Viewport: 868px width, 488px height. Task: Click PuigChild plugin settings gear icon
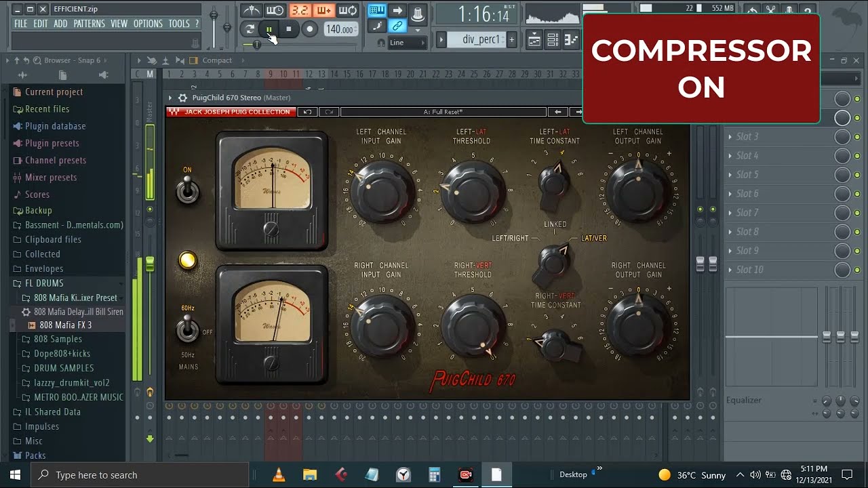tap(182, 98)
